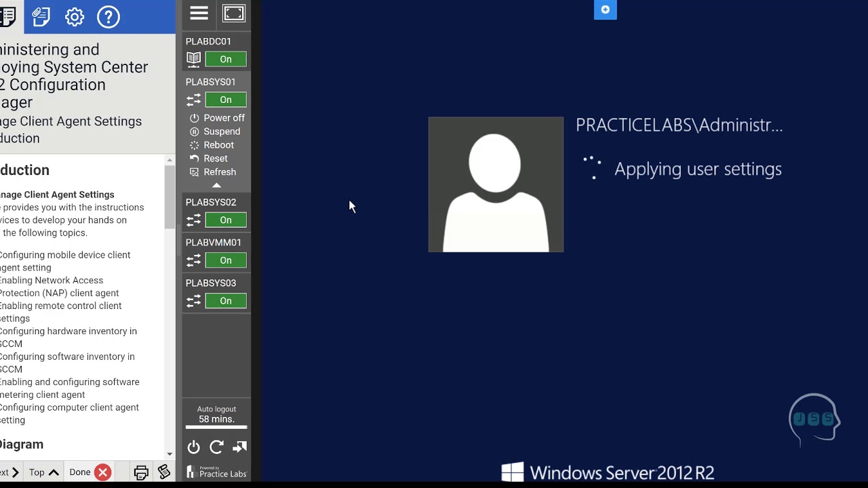Click the exit lab arrow icon
Image resolution: width=868 pixels, height=488 pixels.
(x=239, y=447)
